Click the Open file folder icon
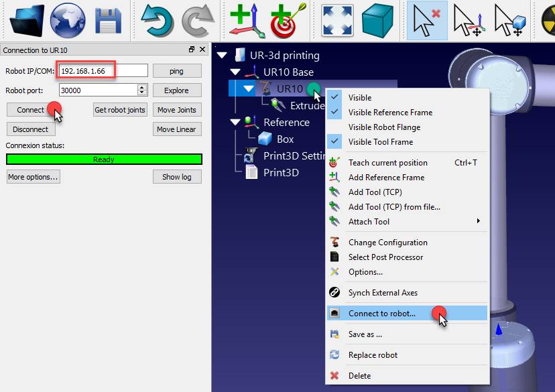Screen dimensions: 555x392 click(x=27, y=20)
